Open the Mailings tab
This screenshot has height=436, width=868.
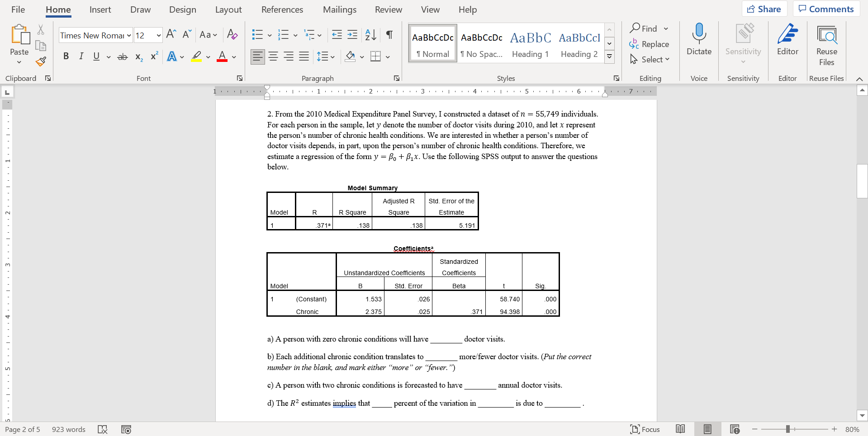click(x=340, y=9)
